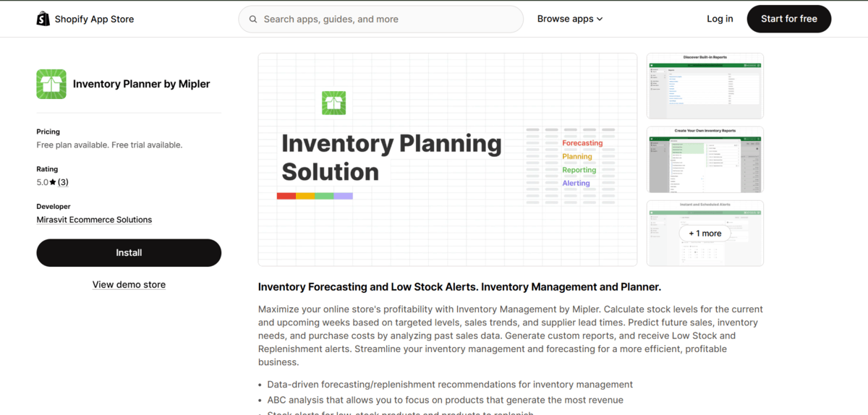Click the Inventory Forecasting and Low Stock Alerts heading
Image resolution: width=868 pixels, height=415 pixels.
point(460,287)
